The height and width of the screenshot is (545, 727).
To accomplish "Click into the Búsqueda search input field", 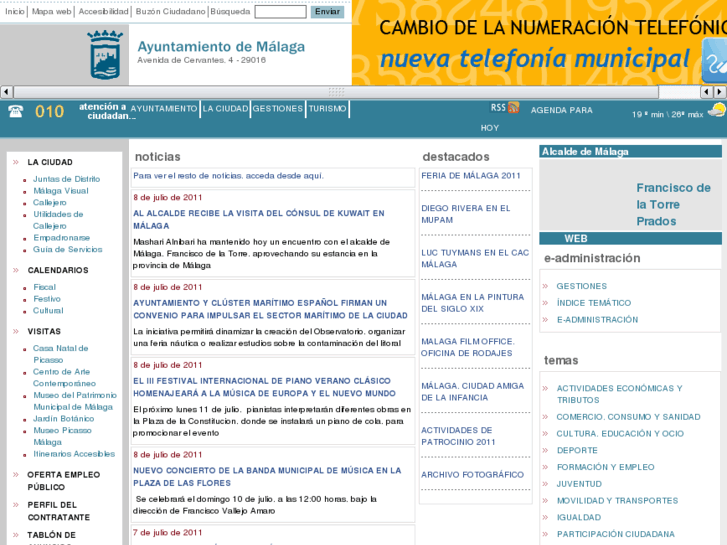I will coord(281,12).
